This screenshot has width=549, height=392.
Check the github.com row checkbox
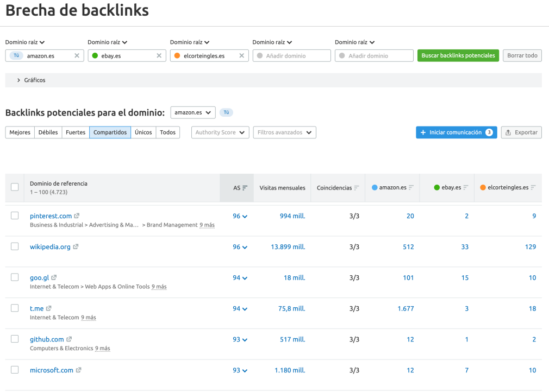15,338
